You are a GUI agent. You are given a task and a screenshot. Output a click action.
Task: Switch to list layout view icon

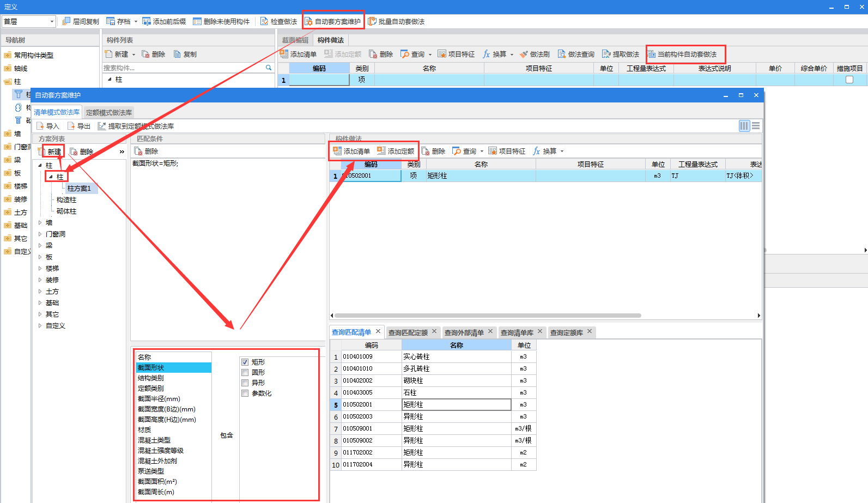coord(756,126)
